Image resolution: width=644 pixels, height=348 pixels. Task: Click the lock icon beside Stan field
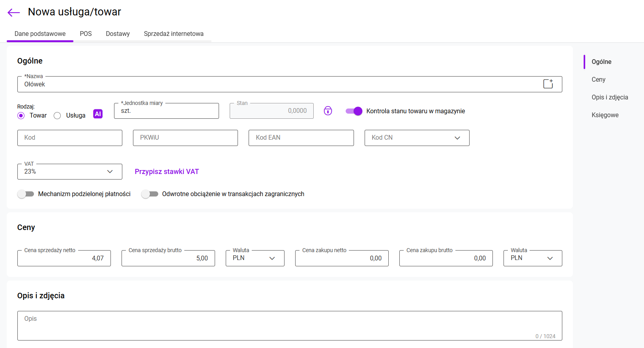tap(328, 111)
